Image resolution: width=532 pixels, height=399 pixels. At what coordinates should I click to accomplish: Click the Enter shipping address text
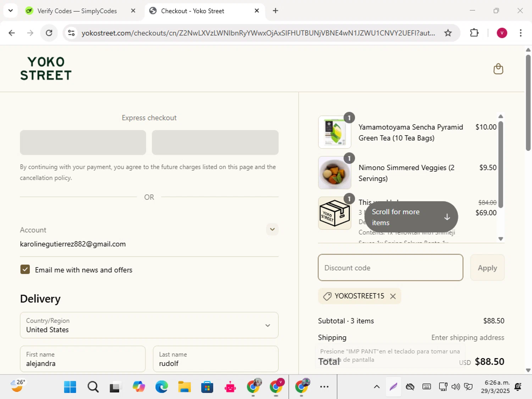468,337
